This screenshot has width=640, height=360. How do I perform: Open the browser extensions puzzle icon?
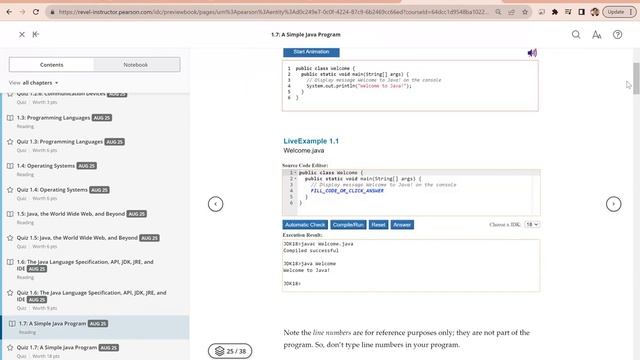click(555, 12)
